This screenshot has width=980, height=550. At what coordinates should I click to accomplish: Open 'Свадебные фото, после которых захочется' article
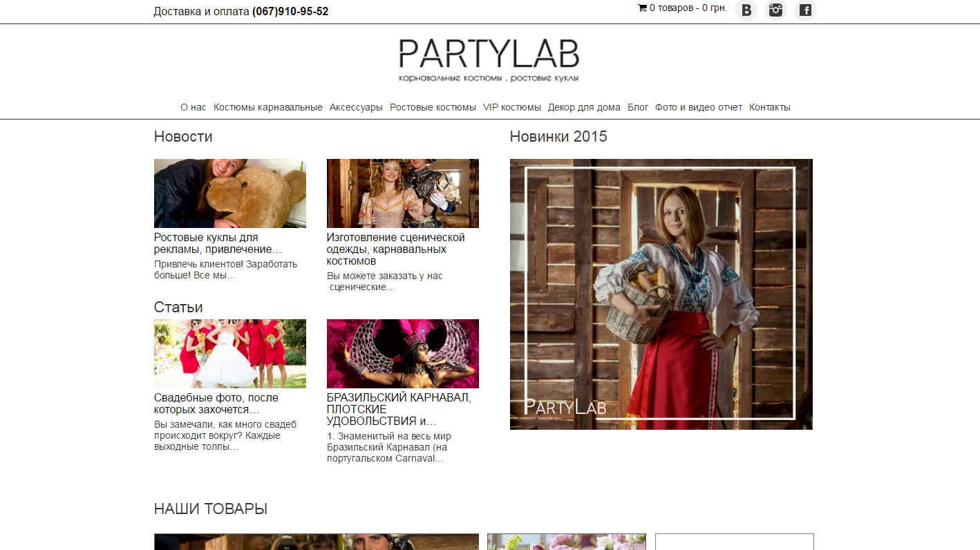[x=216, y=404]
